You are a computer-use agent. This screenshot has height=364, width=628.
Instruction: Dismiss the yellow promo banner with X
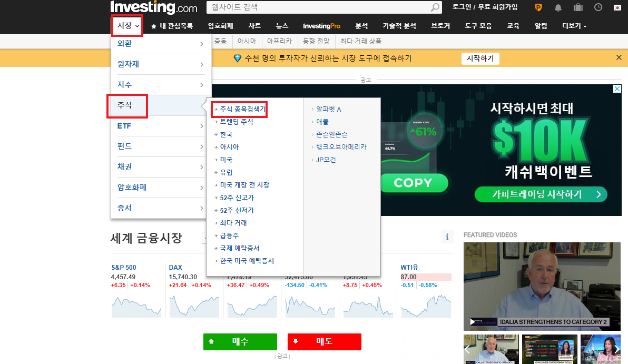tap(620, 58)
